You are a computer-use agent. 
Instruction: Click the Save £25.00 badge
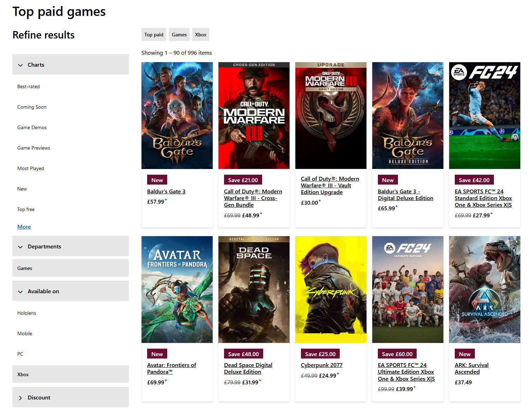(320, 354)
